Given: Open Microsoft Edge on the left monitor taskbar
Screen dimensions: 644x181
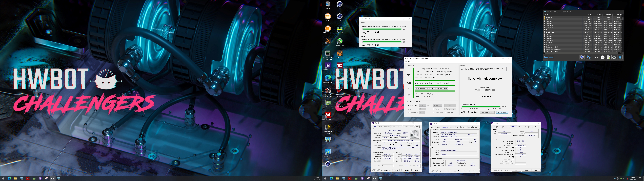Looking at the screenshot, I should coord(9,178).
